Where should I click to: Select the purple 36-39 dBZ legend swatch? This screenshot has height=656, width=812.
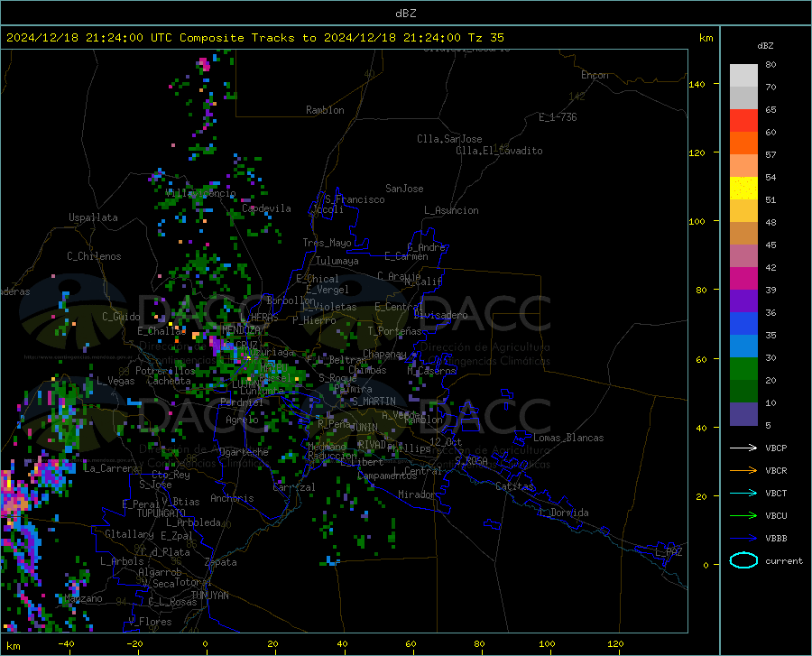743,301
